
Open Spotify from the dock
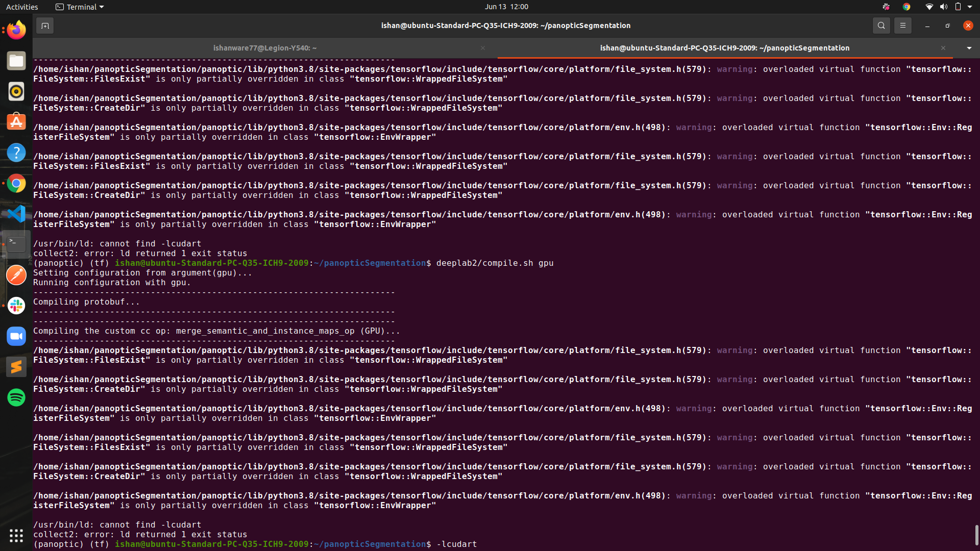[16, 397]
